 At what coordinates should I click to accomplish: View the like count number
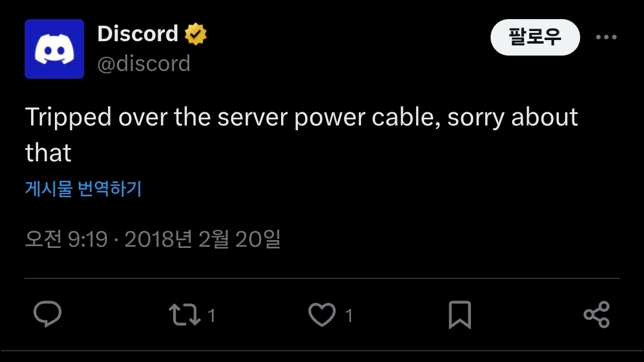(x=349, y=315)
